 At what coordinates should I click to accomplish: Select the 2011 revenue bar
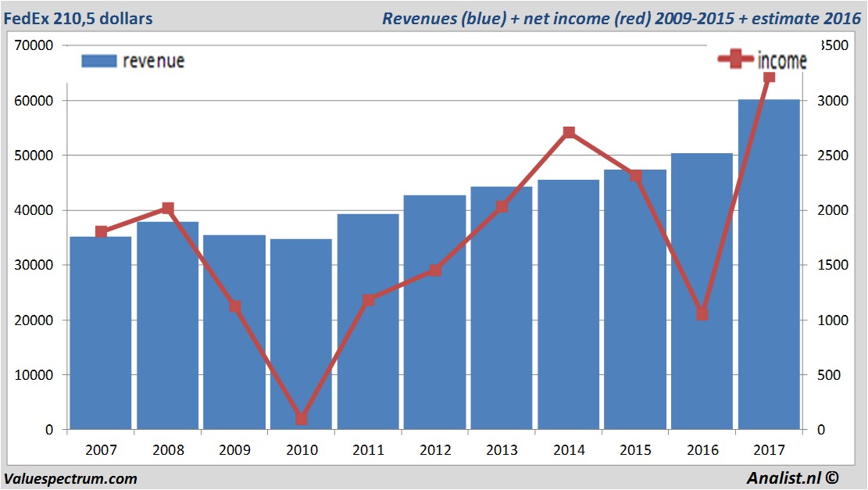click(x=368, y=322)
